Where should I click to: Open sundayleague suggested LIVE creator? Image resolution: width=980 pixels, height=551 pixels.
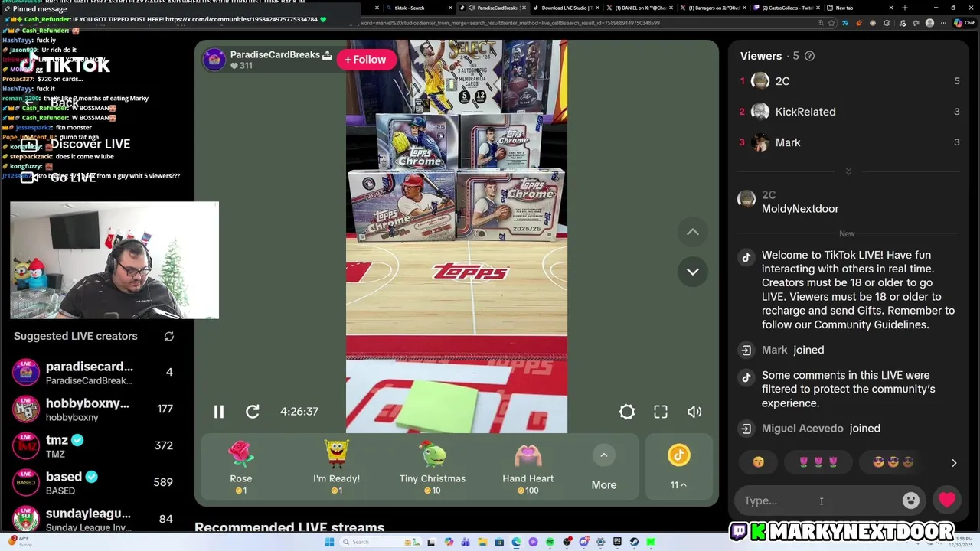pyautogui.click(x=97, y=520)
